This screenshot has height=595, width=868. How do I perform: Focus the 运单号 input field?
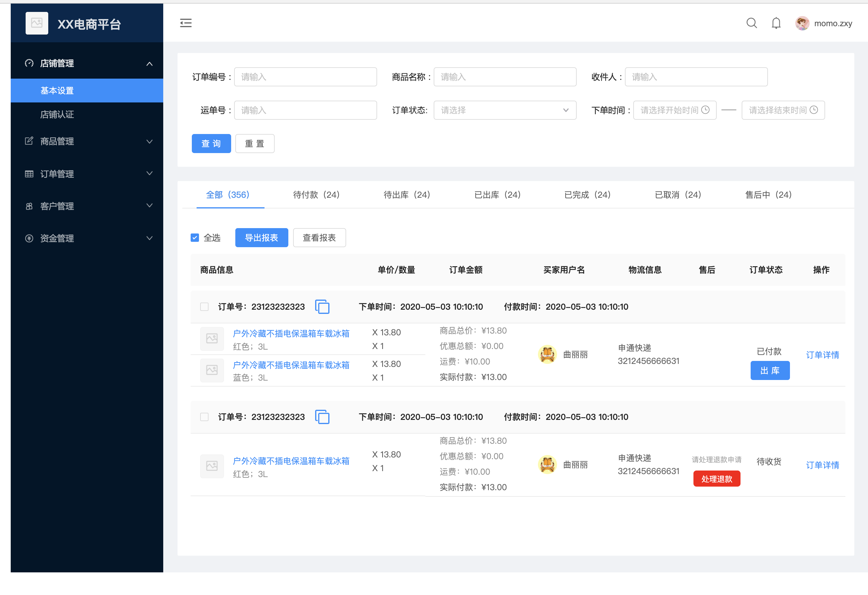(305, 110)
